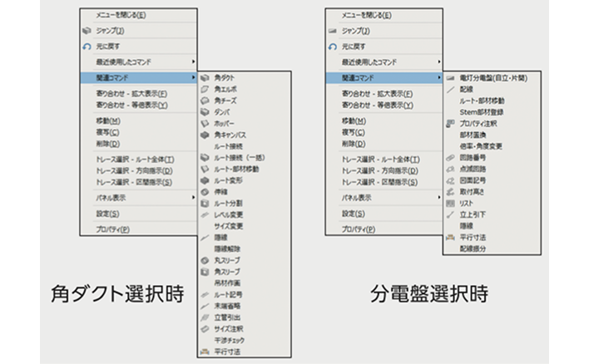Open プロパティ(P) in right menu
589x364 pixels.
[x=359, y=229]
